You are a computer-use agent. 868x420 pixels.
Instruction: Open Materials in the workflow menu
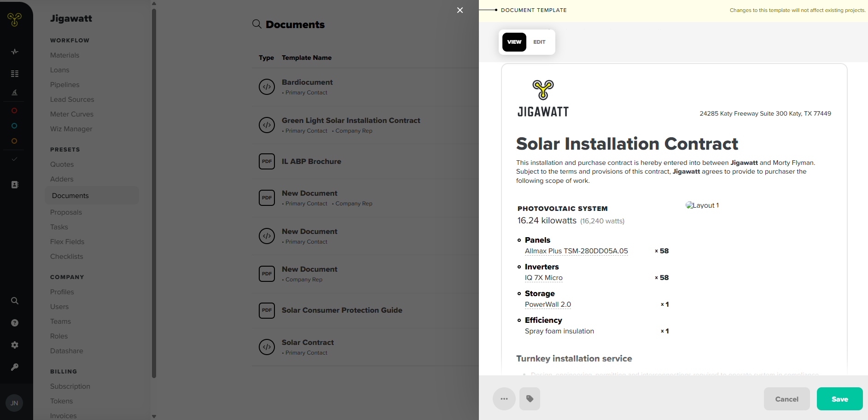click(x=65, y=55)
